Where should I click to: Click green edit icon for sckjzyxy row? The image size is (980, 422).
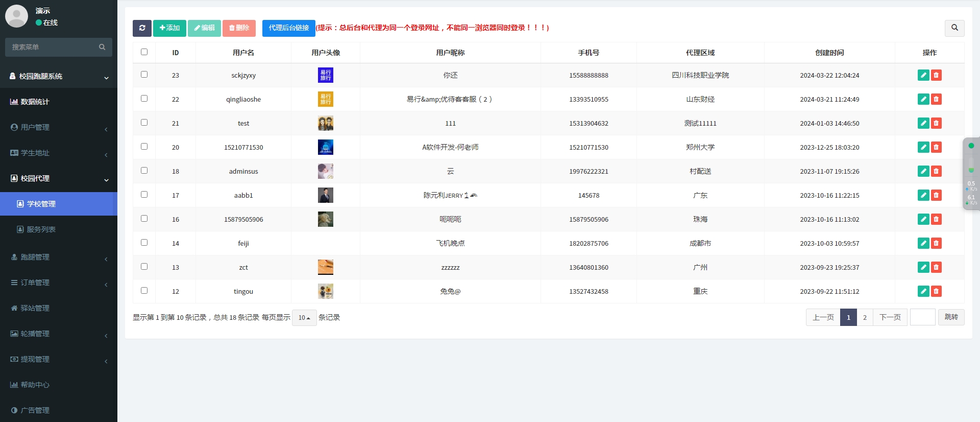923,75
